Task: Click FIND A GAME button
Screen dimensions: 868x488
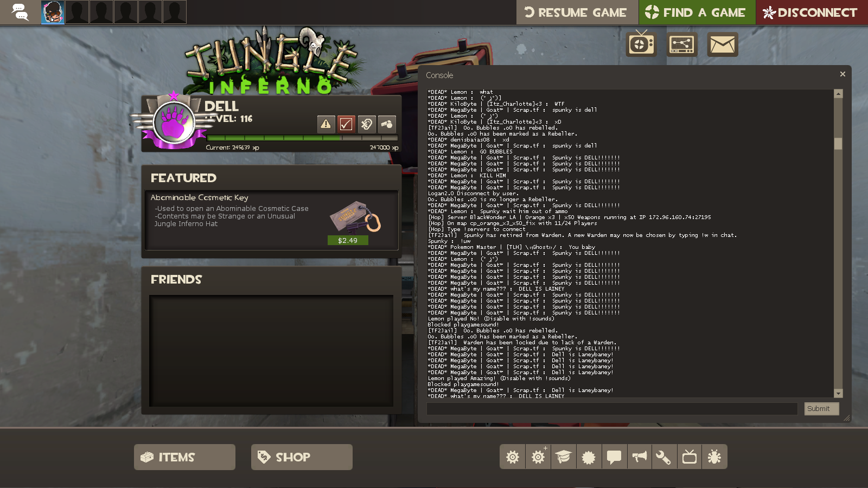Action: click(697, 12)
